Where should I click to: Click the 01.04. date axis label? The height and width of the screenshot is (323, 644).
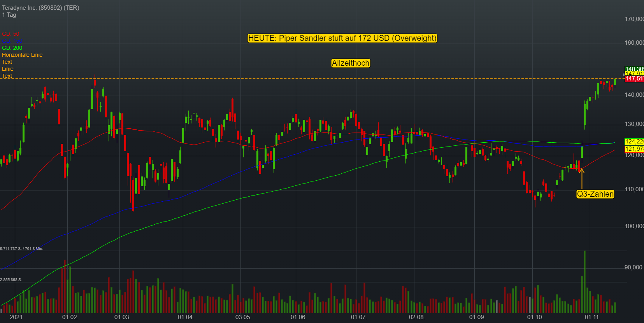pyautogui.click(x=185, y=317)
